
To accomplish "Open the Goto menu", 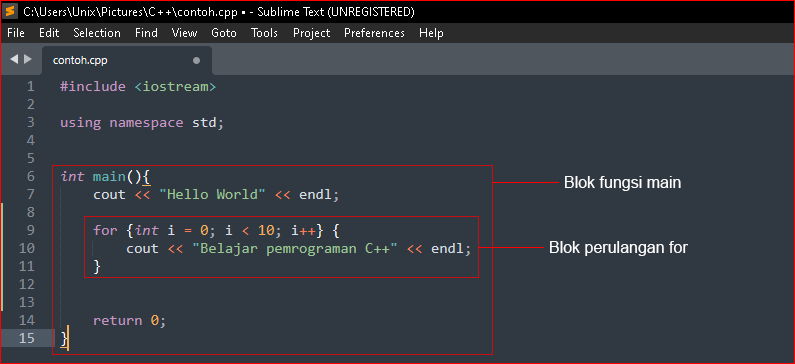I will pos(224,33).
